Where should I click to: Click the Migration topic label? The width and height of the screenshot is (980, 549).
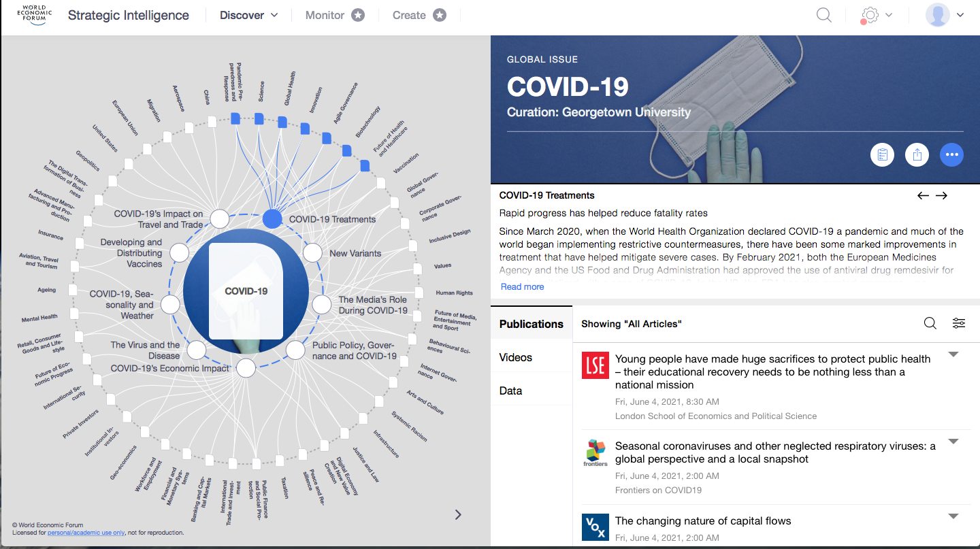(154, 110)
